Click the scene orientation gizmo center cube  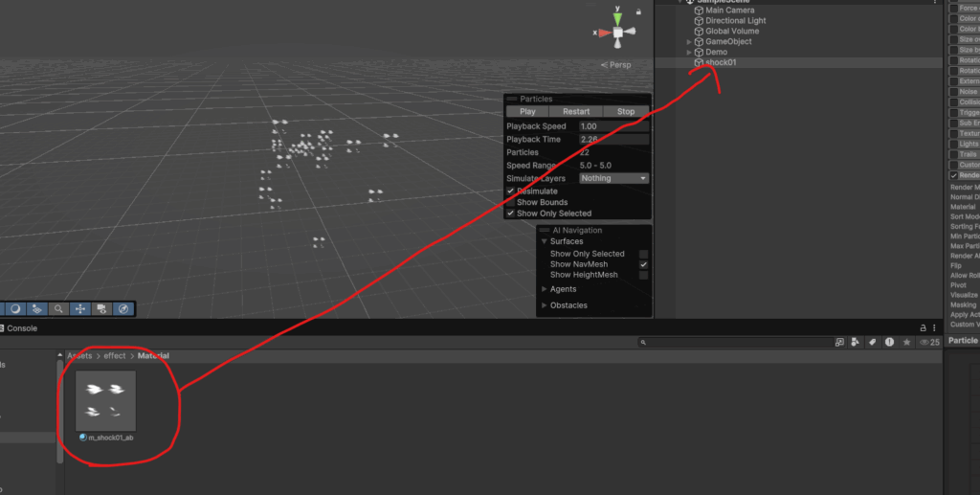click(x=617, y=33)
